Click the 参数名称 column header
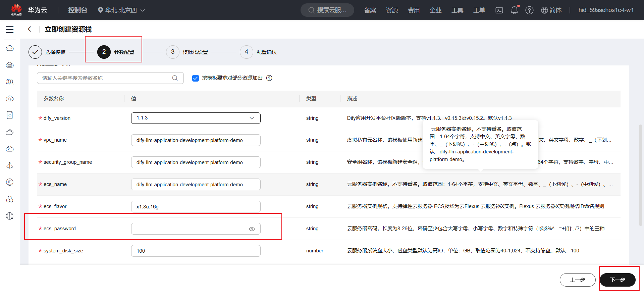 (x=54, y=99)
